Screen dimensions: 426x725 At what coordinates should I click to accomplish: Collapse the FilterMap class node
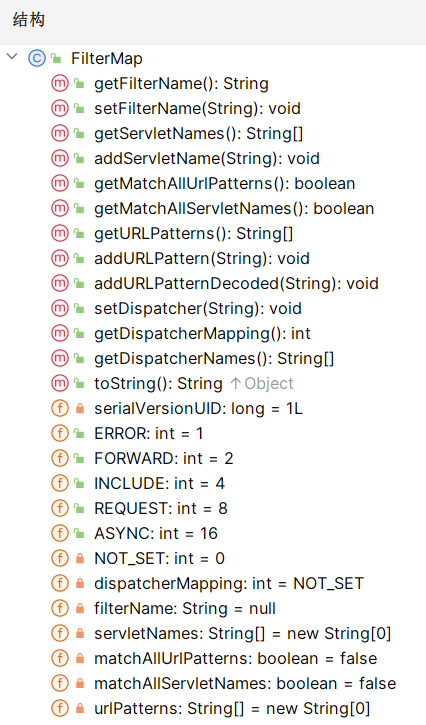point(12,57)
